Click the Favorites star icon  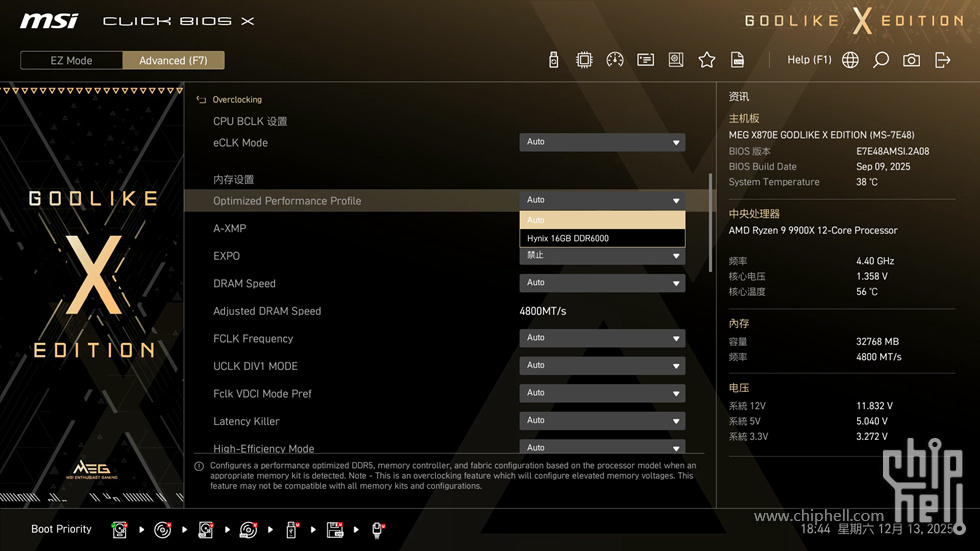click(x=707, y=60)
